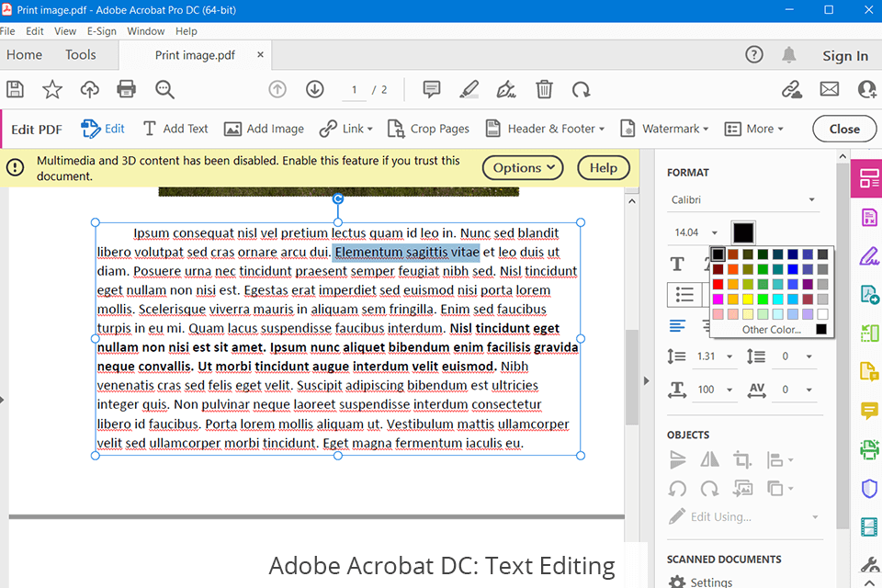Image resolution: width=882 pixels, height=588 pixels.
Task: Rotate object clockwise icon in Objects
Action: (709, 489)
